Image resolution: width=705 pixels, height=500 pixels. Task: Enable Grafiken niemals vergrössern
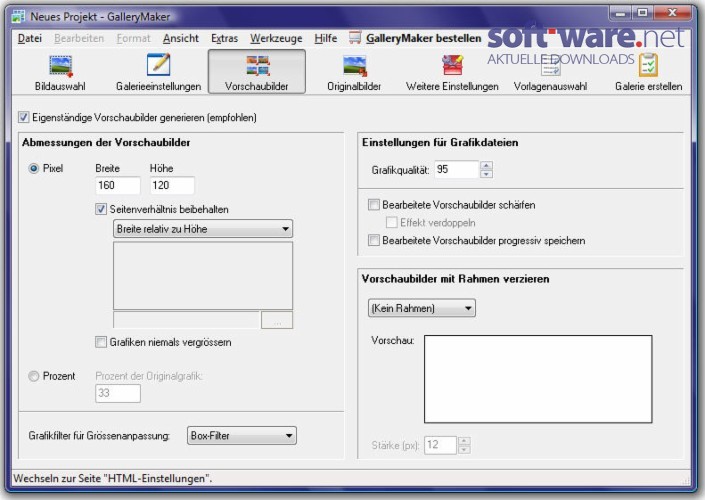click(101, 342)
